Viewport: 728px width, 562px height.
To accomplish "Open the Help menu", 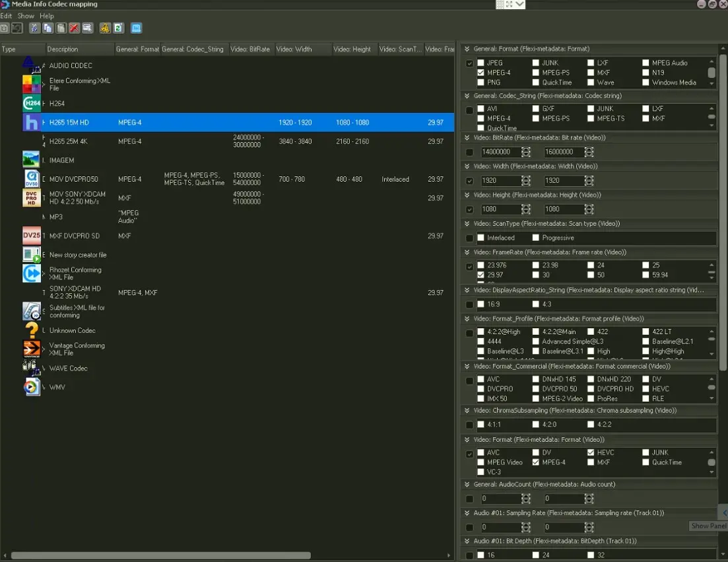I will pos(47,16).
